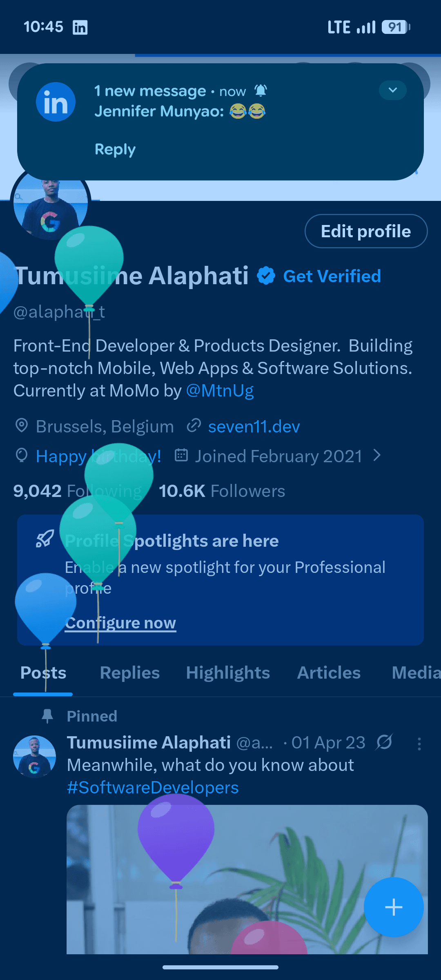Screen dimensions: 441x980
Task: Tap the compose post plus button
Action: pos(393,907)
